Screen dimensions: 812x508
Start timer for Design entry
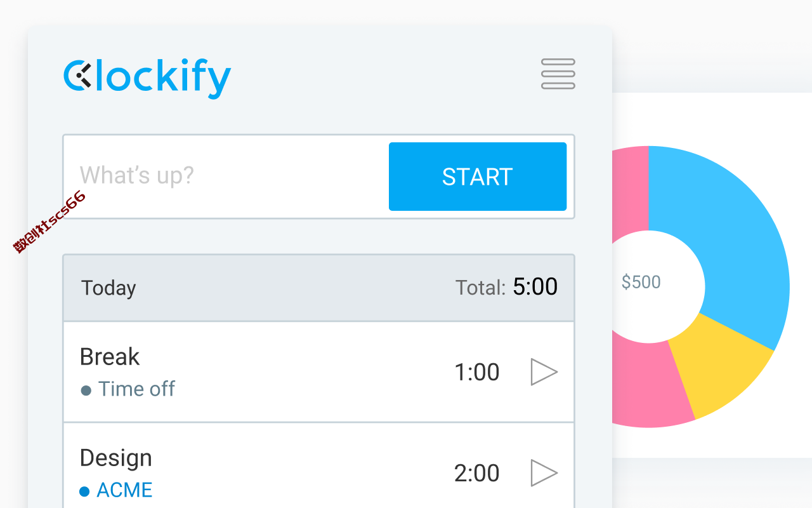coord(544,473)
